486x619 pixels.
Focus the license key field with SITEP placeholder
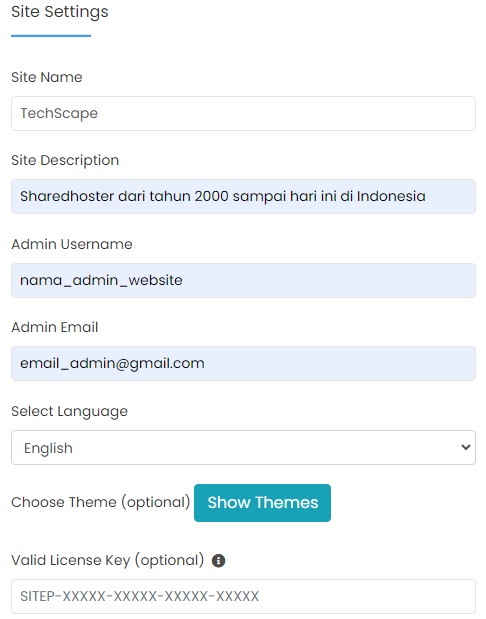[243, 596]
